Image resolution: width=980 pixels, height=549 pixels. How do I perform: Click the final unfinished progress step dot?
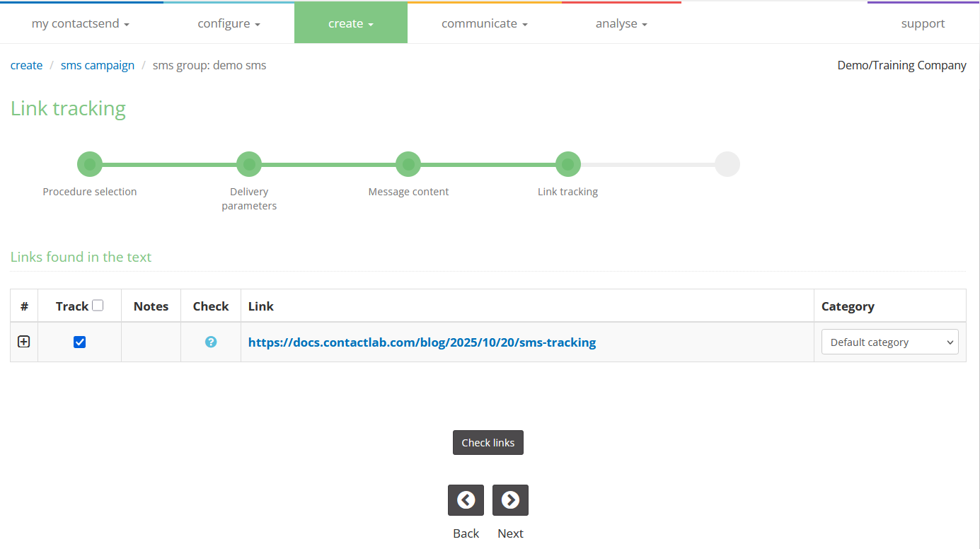pos(727,163)
